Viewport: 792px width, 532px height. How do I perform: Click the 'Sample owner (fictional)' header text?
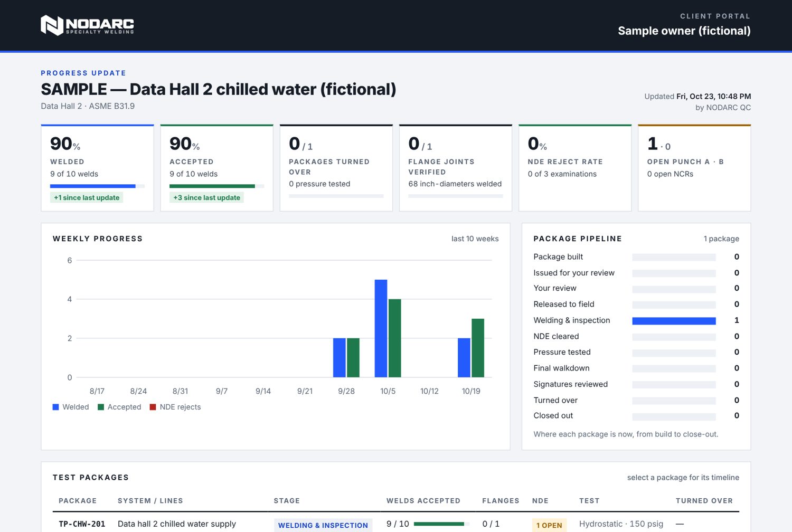coord(684,31)
